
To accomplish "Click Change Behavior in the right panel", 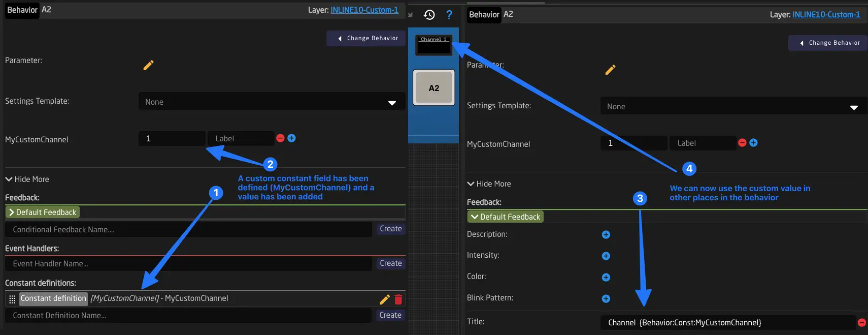I will pyautogui.click(x=828, y=43).
